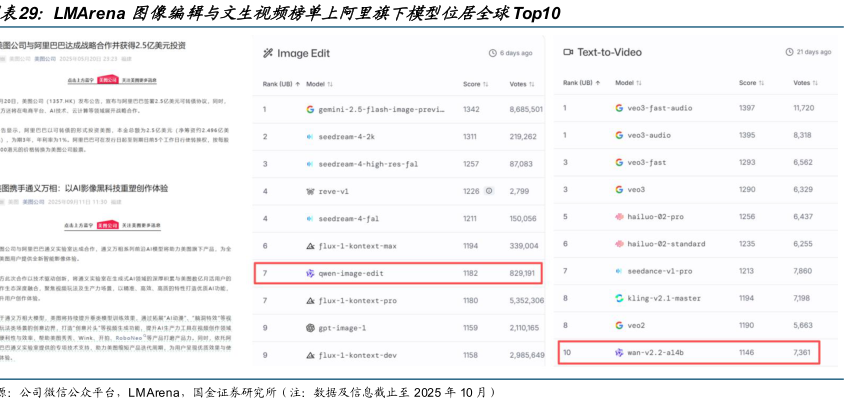Open the seedream-4-2k model link
This screenshot has height=406, width=846.
point(347,135)
